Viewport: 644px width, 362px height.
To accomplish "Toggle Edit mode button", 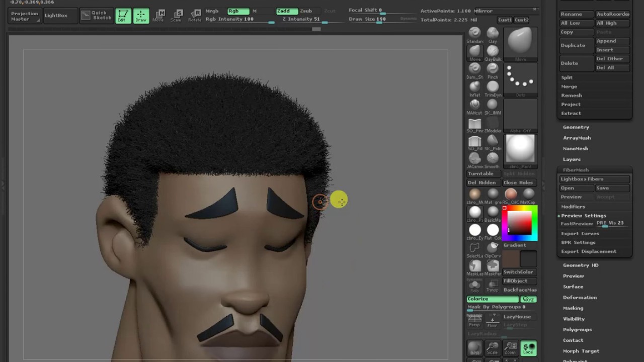I will (x=122, y=16).
